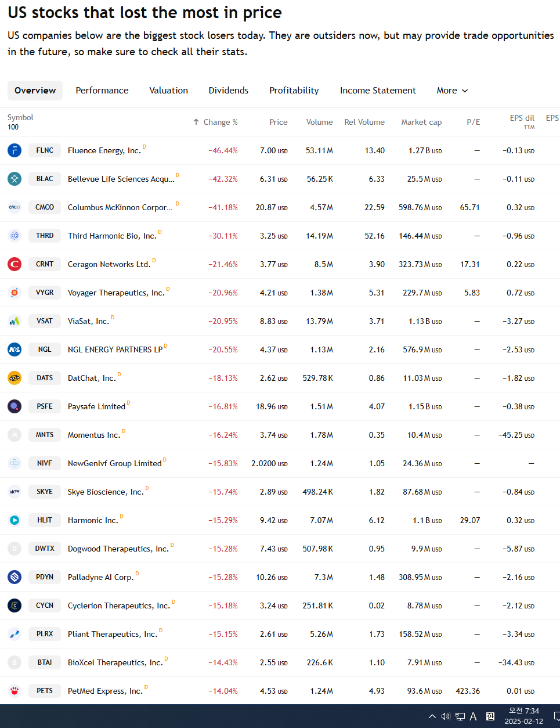Click the 2.0200 USD price value
560x728 pixels.
(269, 464)
